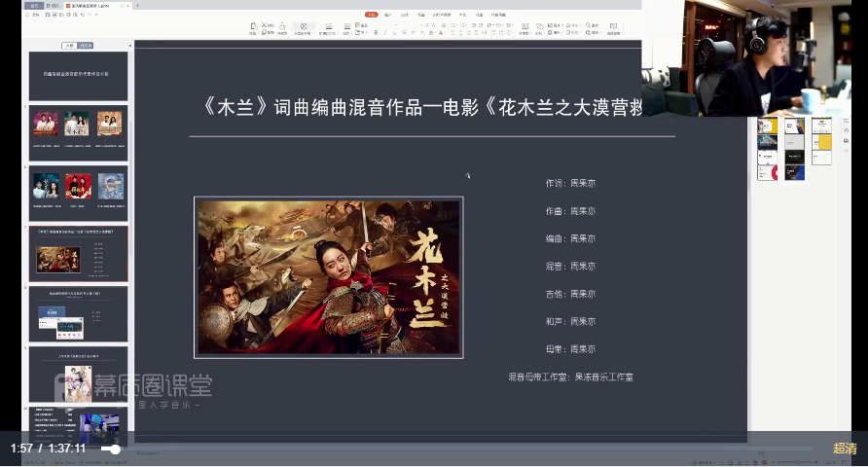
Task: Start slideshow from current slide
Action: [x=304, y=26]
